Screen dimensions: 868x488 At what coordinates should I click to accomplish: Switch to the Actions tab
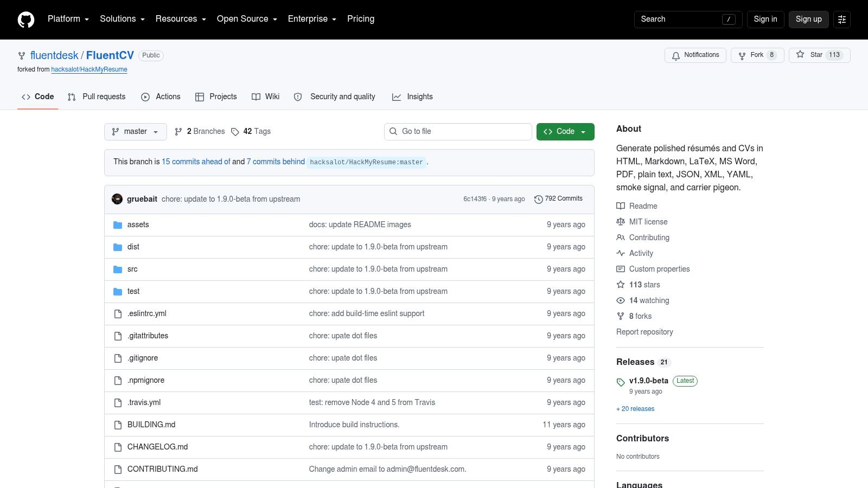tap(161, 97)
